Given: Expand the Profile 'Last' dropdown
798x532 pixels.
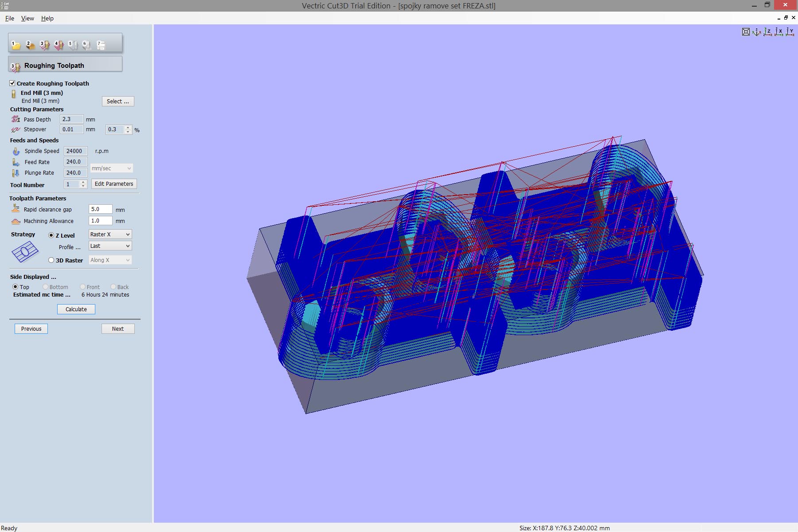Looking at the screenshot, I should (x=110, y=246).
